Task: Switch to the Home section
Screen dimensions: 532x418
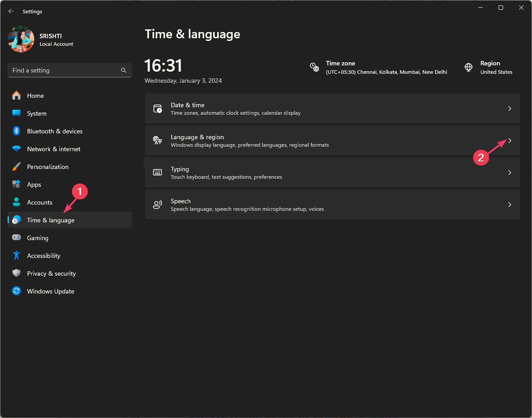Action: [36, 96]
